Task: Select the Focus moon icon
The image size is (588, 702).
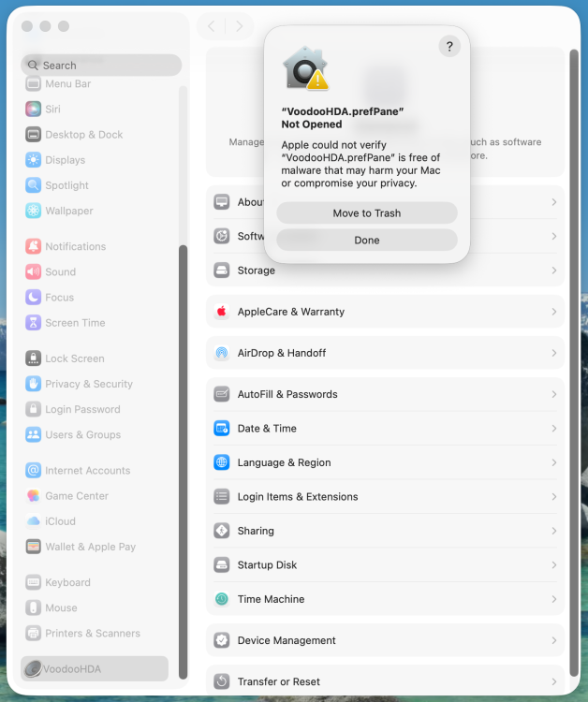Action: (x=33, y=298)
